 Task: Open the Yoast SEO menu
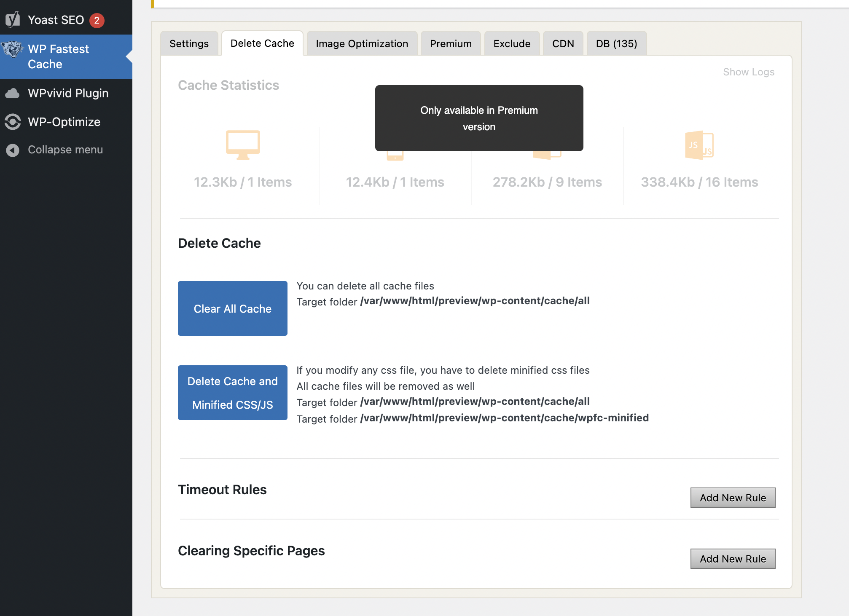pos(66,20)
